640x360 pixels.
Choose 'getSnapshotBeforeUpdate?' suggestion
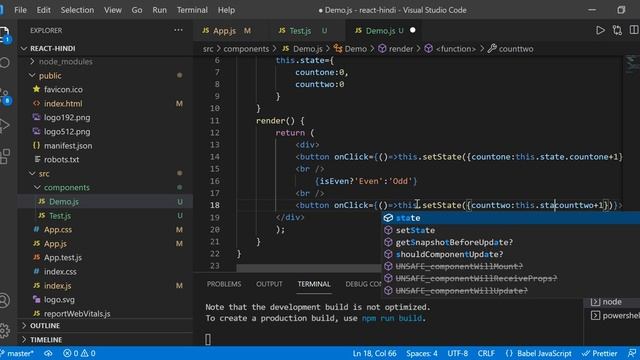coord(511,242)
